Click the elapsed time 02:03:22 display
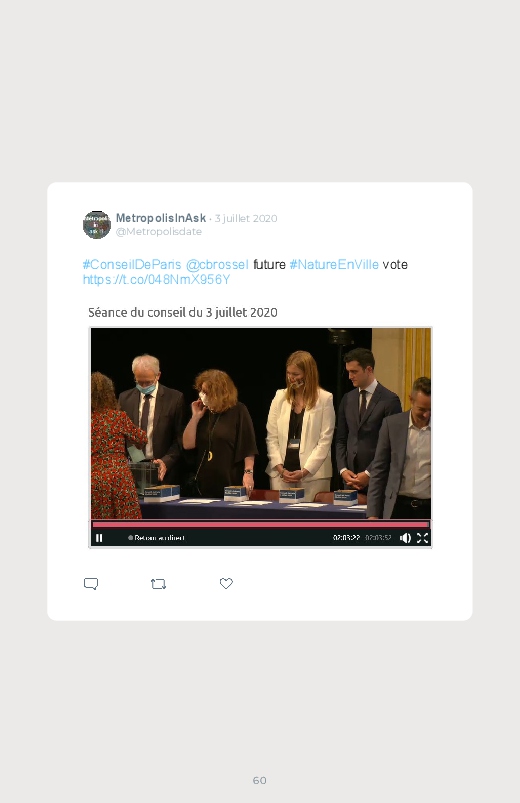Viewport: 520px width, 803px height. pos(346,538)
